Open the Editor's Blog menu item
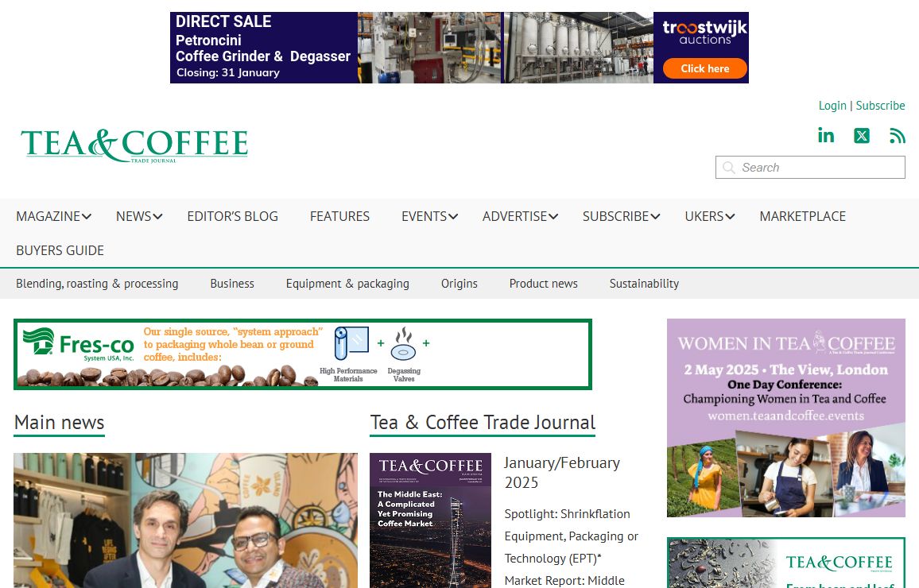Viewport: 919px width, 588px height. point(233,216)
